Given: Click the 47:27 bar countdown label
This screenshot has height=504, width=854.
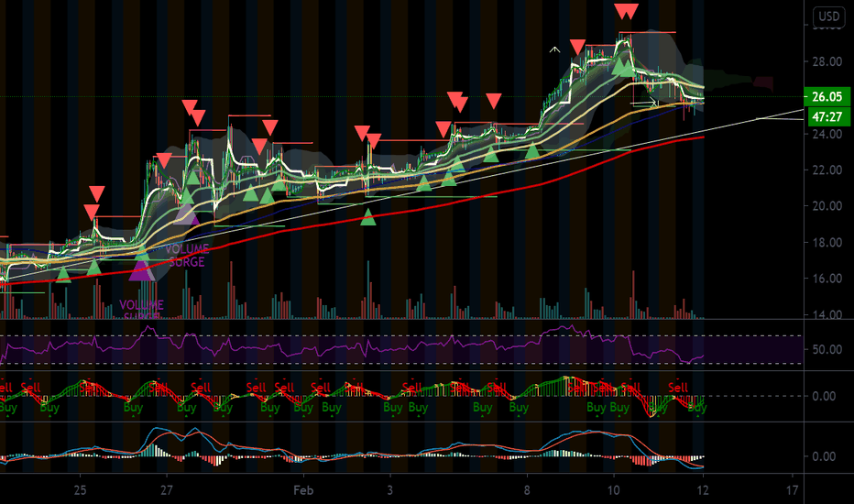Looking at the screenshot, I should click(x=827, y=116).
